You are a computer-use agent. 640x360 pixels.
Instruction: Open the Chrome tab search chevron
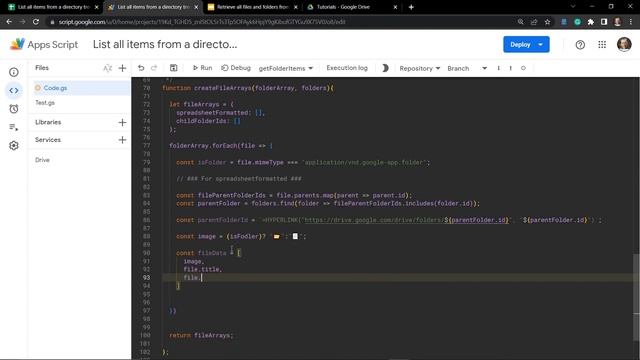tap(573, 7)
